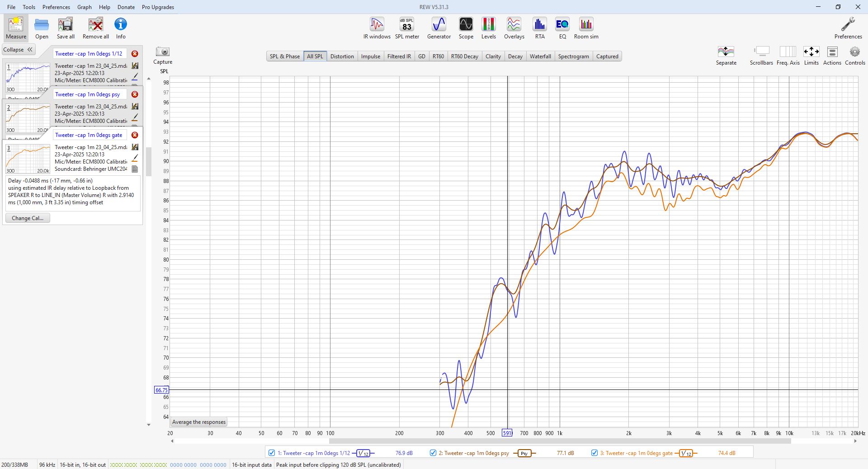Open the Pro Upgrades menu
868x469 pixels.
[x=158, y=7]
